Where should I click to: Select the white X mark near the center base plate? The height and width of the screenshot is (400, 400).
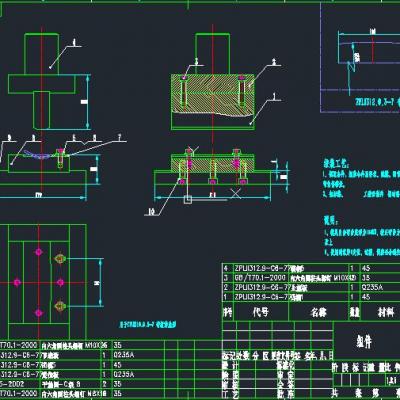pyautogui.click(x=236, y=194)
